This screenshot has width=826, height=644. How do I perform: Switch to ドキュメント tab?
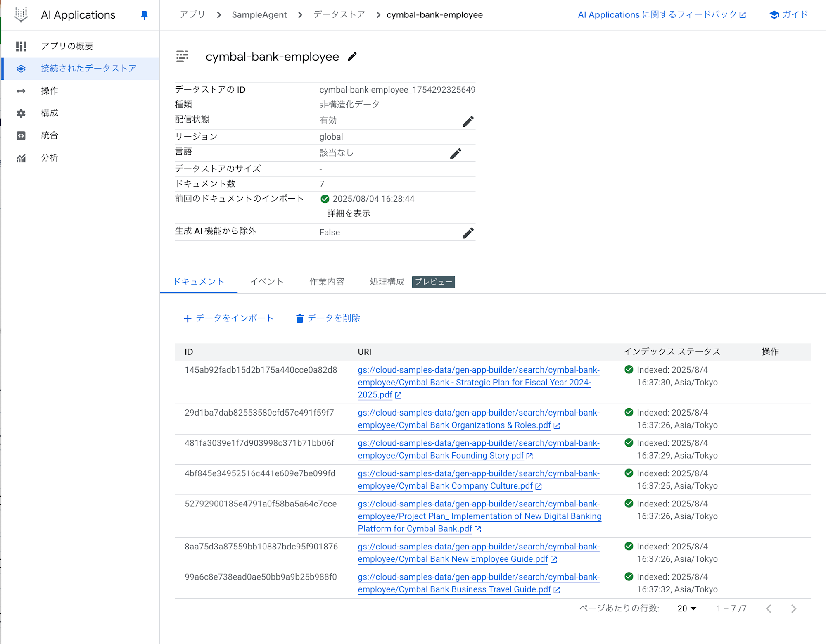tap(198, 282)
